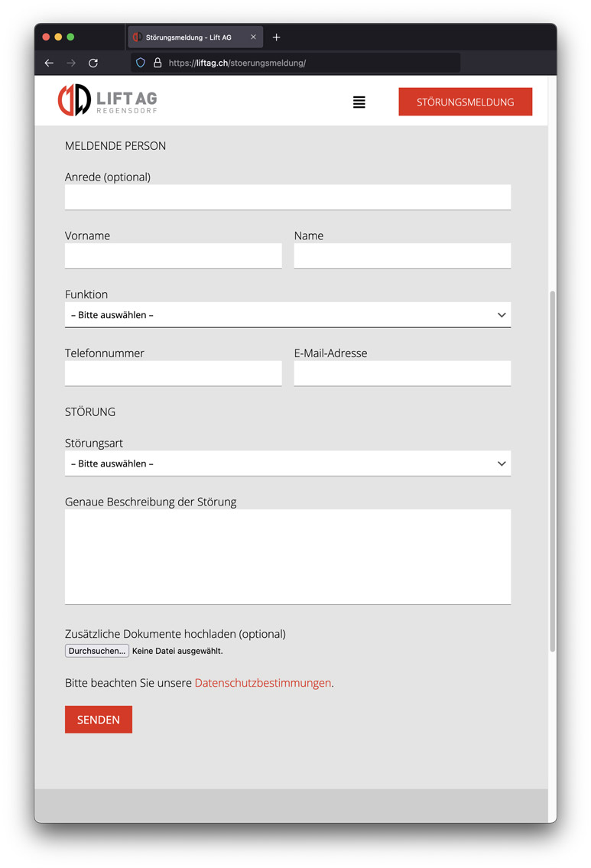Click the 'STÖRUNG' section heading
The height and width of the screenshot is (868, 591).
click(x=90, y=412)
